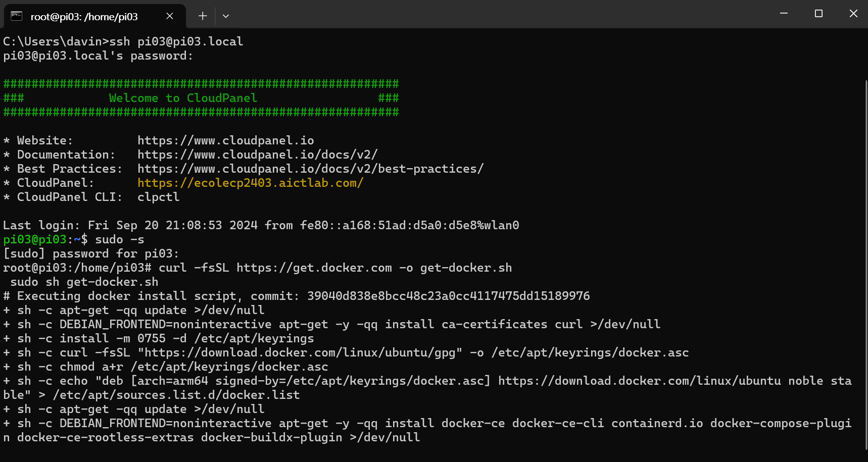Select the root@pi03 terminal tab
The height and width of the screenshot is (462, 868).
point(94,16)
